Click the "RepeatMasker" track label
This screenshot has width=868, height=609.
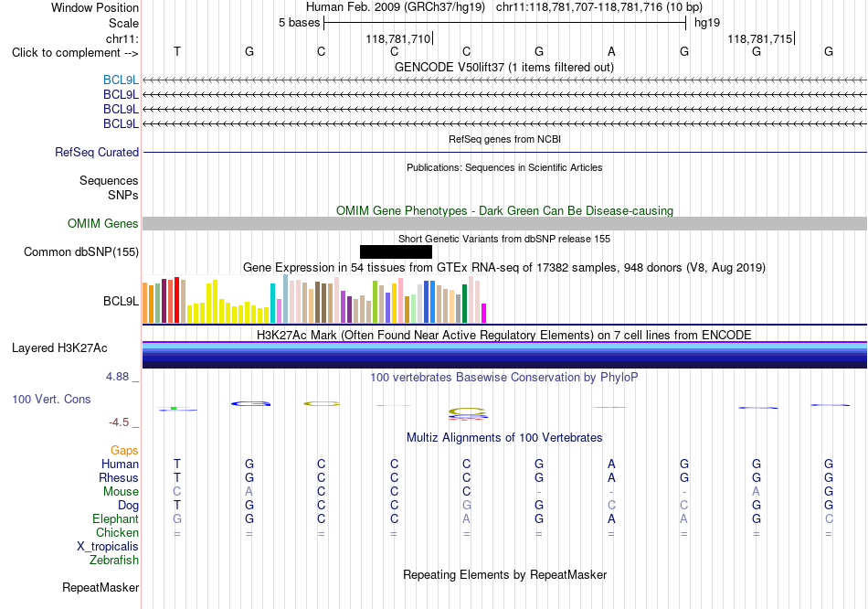101,587
